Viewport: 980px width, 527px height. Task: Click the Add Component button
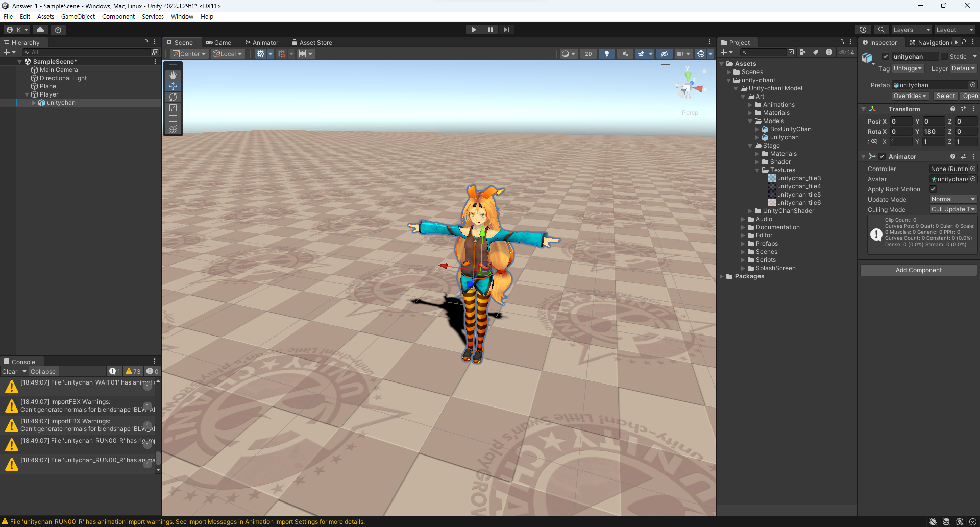[x=918, y=270]
